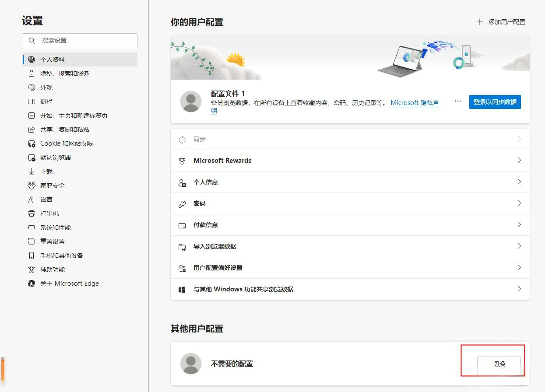This screenshot has width=545, height=392.
Task: Select 下载 label in the sidebar
Action: point(46,171)
